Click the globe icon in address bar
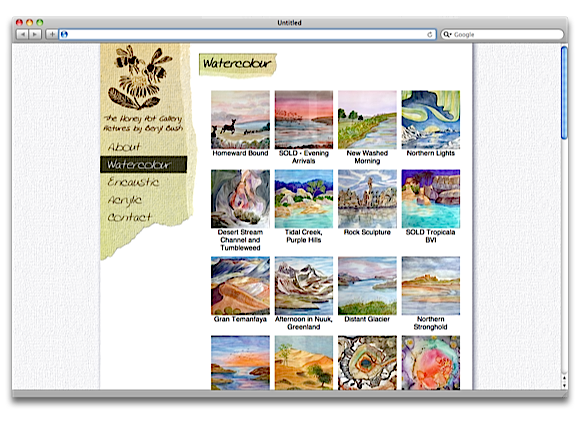 [64, 34]
